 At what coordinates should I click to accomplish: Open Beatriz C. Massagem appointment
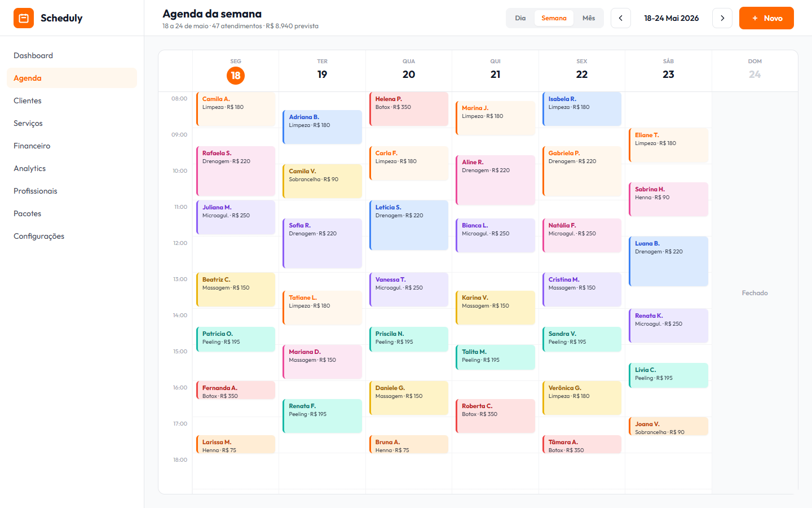tap(236, 290)
